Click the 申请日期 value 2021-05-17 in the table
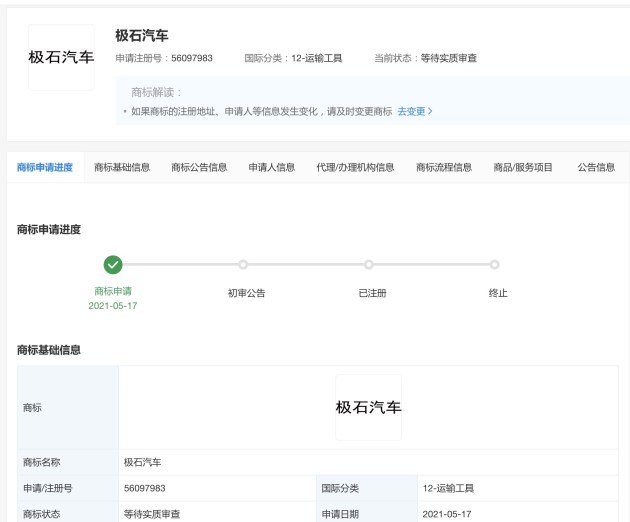The height and width of the screenshot is (522, 630). point(447,514)
